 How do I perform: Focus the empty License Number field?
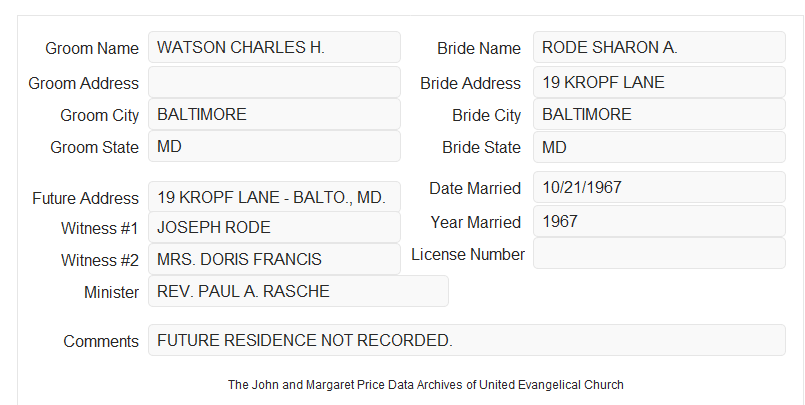point(659,253)
